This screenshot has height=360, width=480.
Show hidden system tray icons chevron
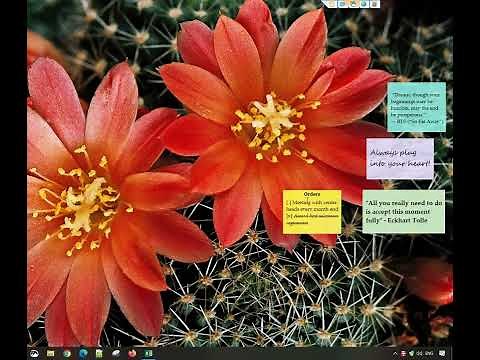pos(395,354)
